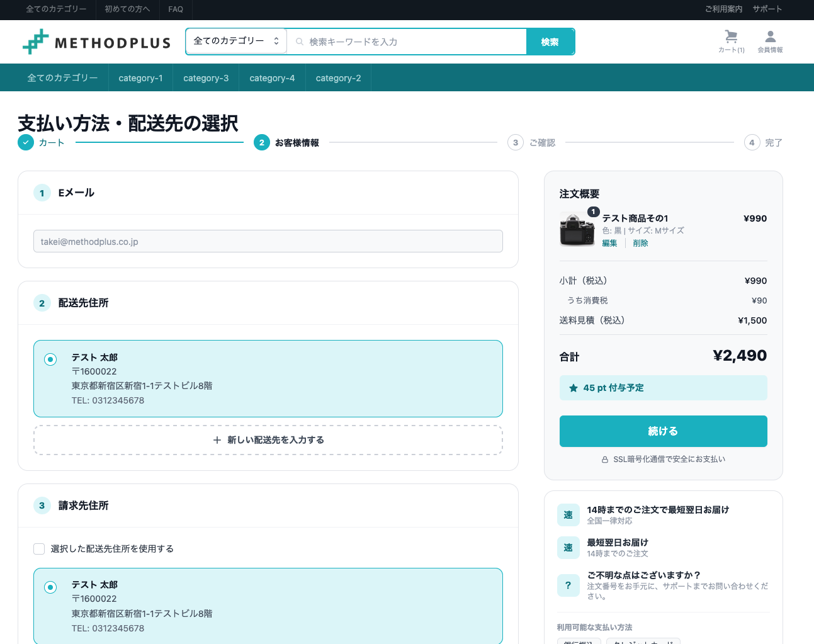
Task: Click the step 4 circle 完了
Action: point(752,142)
